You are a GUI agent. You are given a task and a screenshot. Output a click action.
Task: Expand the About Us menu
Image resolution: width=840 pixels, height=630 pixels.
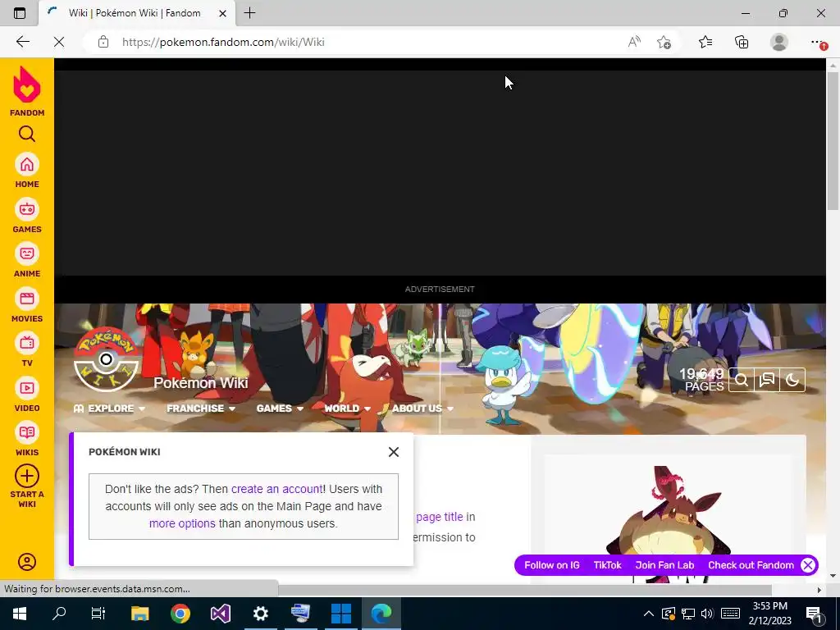(x=422, y=409)
